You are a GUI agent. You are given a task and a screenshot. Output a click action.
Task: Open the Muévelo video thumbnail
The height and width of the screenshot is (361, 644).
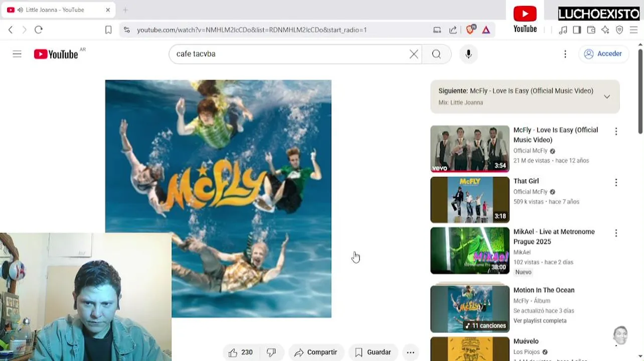(470, 349)
